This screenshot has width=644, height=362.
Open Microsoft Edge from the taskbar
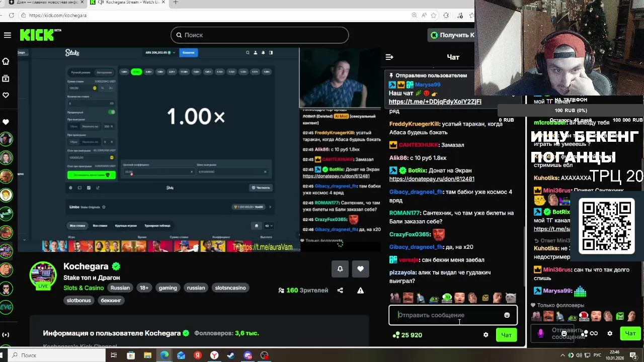click(164, 355)
